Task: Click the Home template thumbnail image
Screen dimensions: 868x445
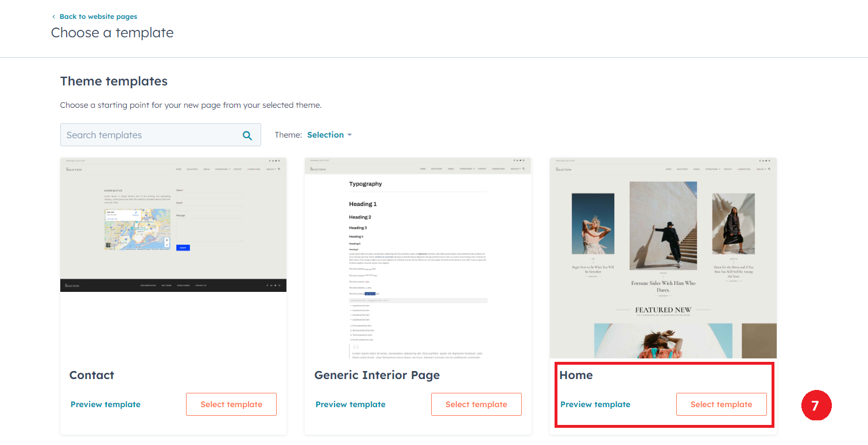Action: (663, 258)
